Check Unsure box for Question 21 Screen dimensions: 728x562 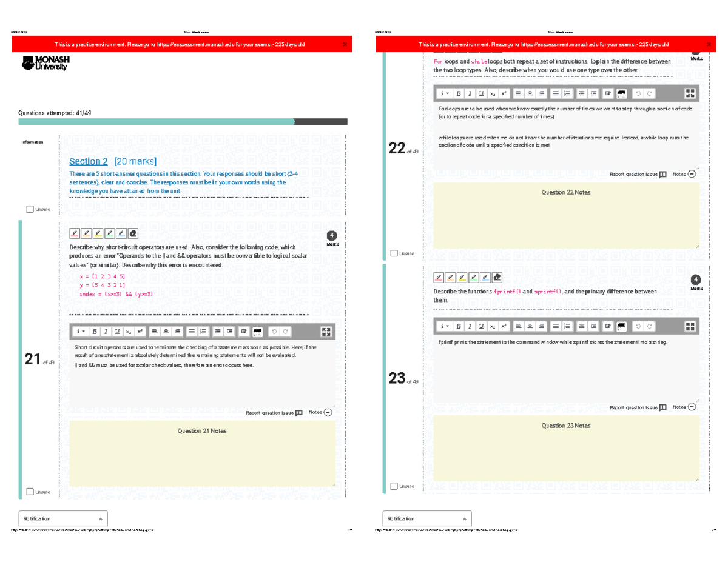(x=30, y=492)
